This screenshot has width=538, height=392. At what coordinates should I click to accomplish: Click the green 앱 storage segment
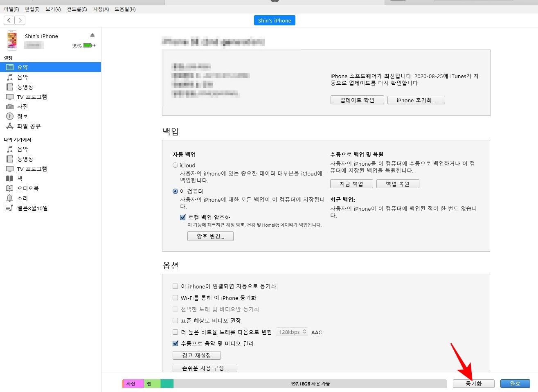coord(152,383)
